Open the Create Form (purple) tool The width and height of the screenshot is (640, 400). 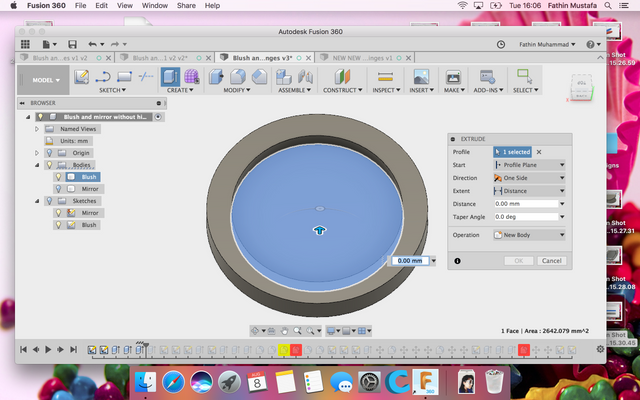click(x=191, y=77)
